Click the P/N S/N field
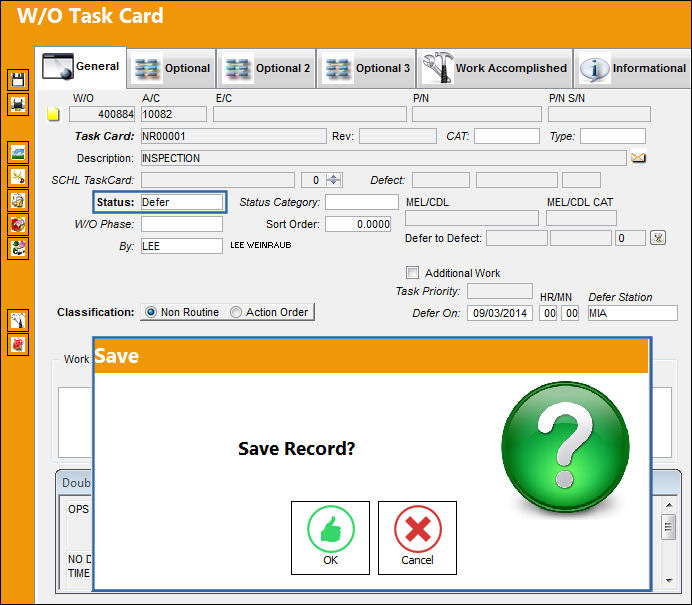 (x=599, y=114)
